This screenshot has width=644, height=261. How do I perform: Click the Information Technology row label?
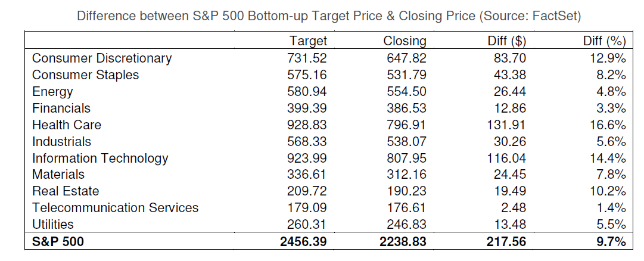[100, 158]
